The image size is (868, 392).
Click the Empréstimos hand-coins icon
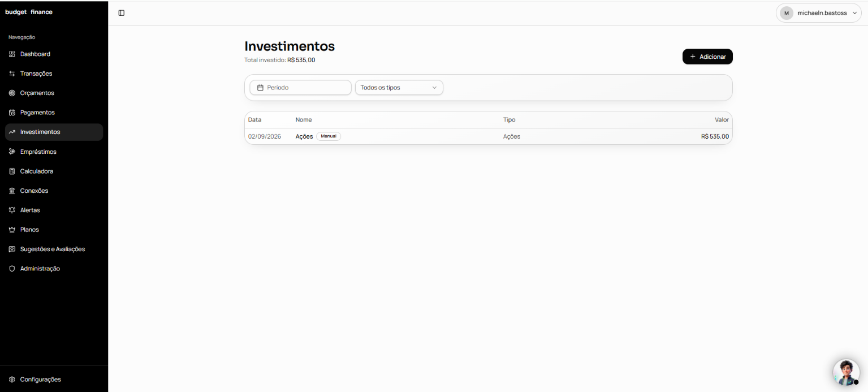coord(12,152)
